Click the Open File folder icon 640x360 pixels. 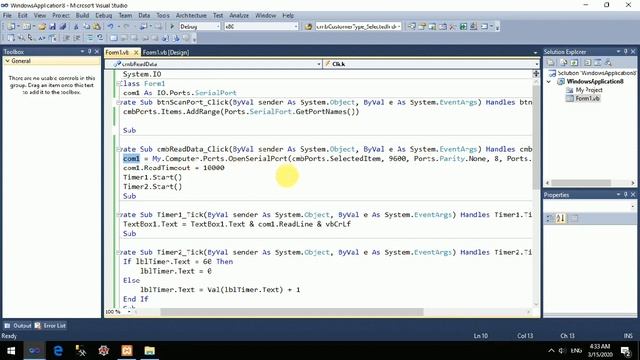pos(42,27)
